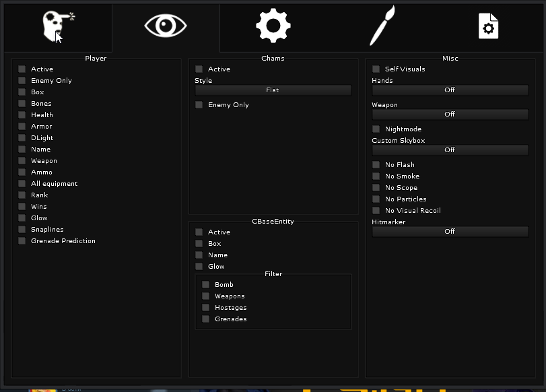Select the eye visuals tab

pyautogui.click(x=166, y=27)
